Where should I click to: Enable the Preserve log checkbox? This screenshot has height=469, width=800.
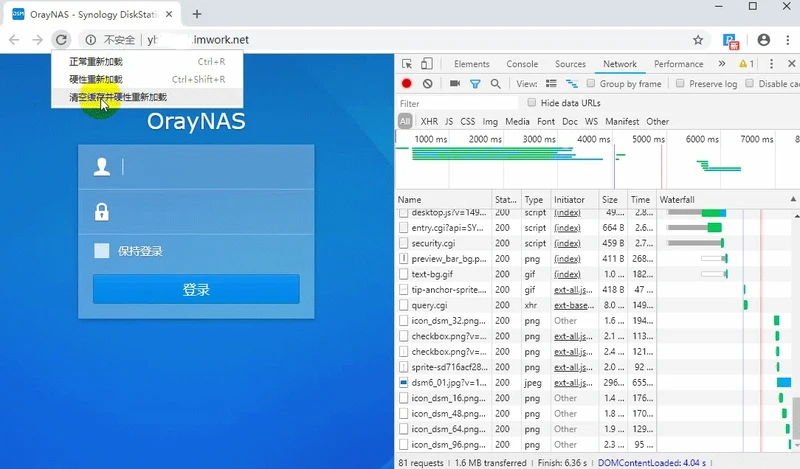click(680, 83)
